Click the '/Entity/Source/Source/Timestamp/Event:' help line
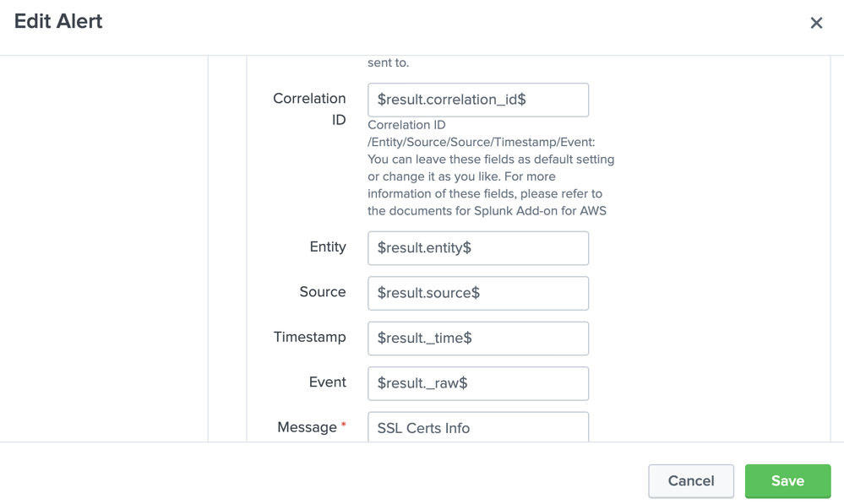This screenshot has height=504, width=844. [x=482, y=142]
